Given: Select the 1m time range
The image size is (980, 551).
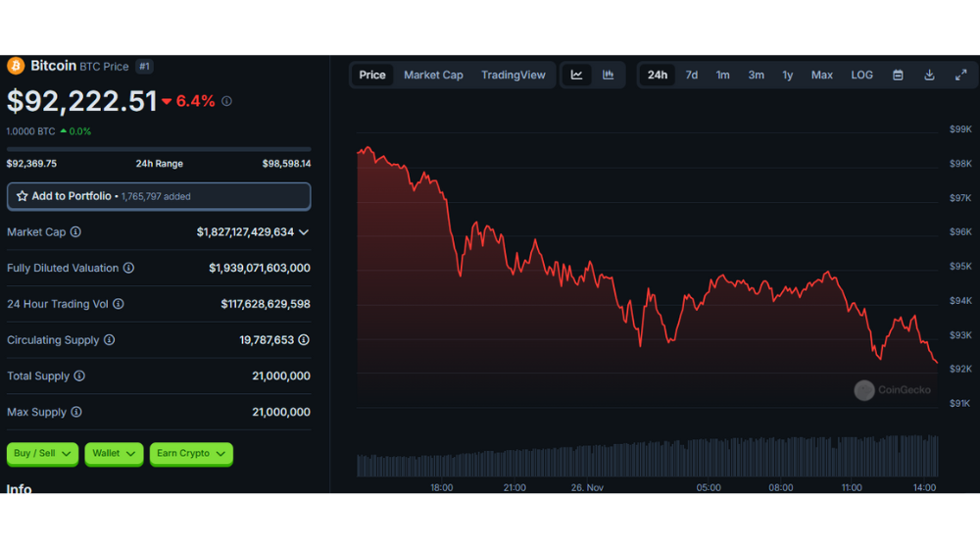Looking at the screenshot, I should click(x=722, y=75).
